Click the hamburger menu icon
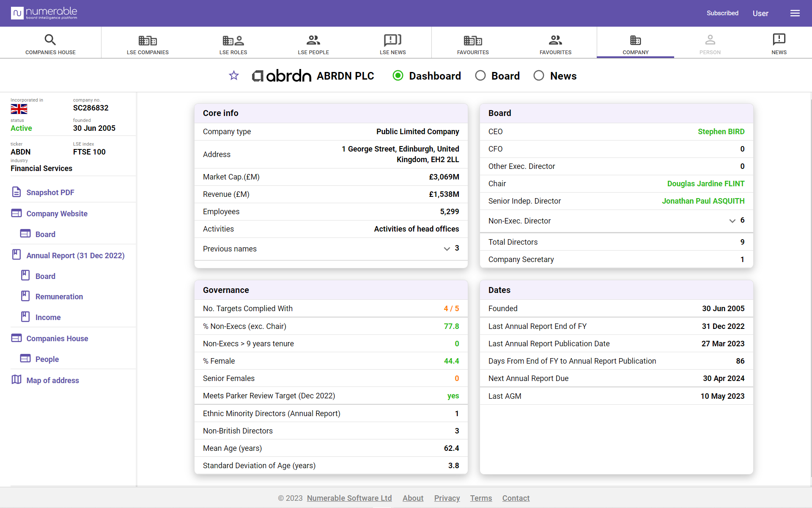Image resolution: width=812 pixels, height=508 pixels. 795,13
